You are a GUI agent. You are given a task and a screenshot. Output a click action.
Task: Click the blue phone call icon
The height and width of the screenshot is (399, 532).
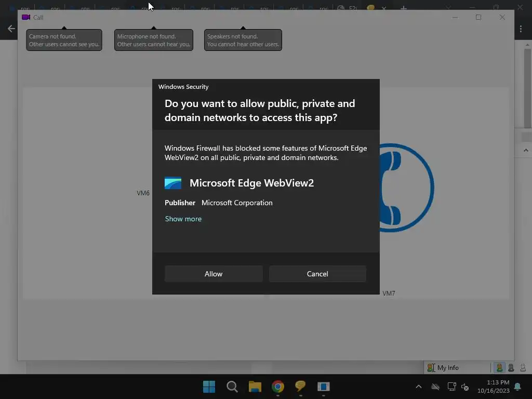click(x=407, y=188)
